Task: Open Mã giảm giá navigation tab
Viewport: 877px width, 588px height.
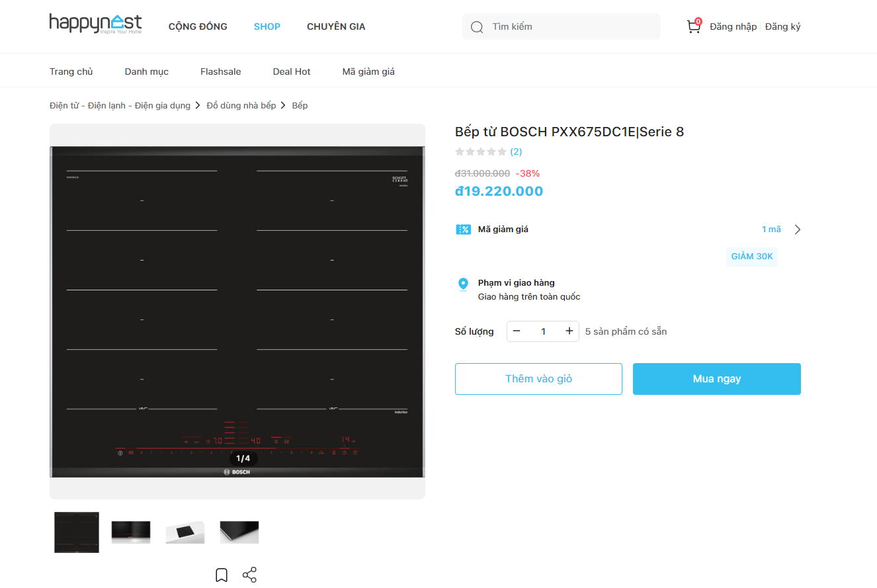Action: coord(368,71)
